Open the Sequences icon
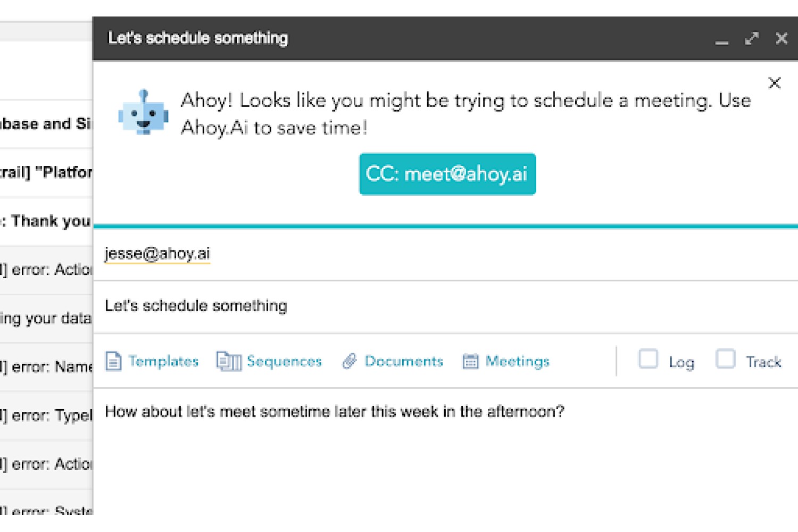 pyautogui.click(x=229, y=361)
